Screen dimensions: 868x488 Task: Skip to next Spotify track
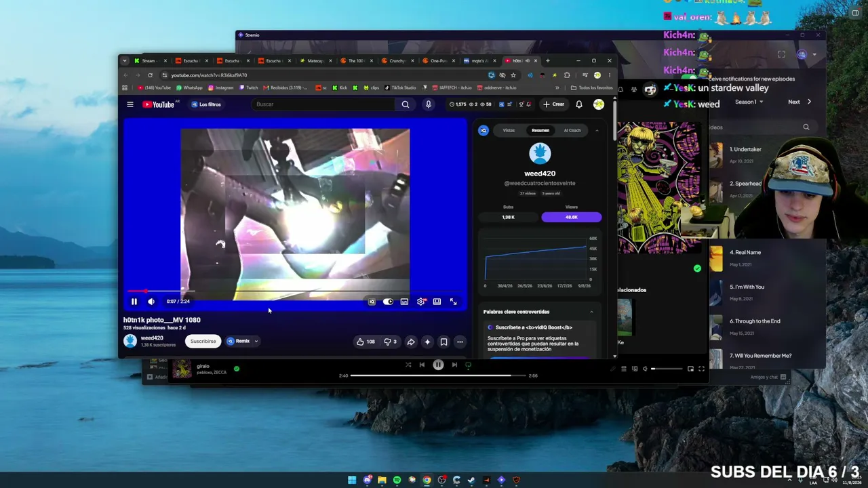tap(454, 365)
